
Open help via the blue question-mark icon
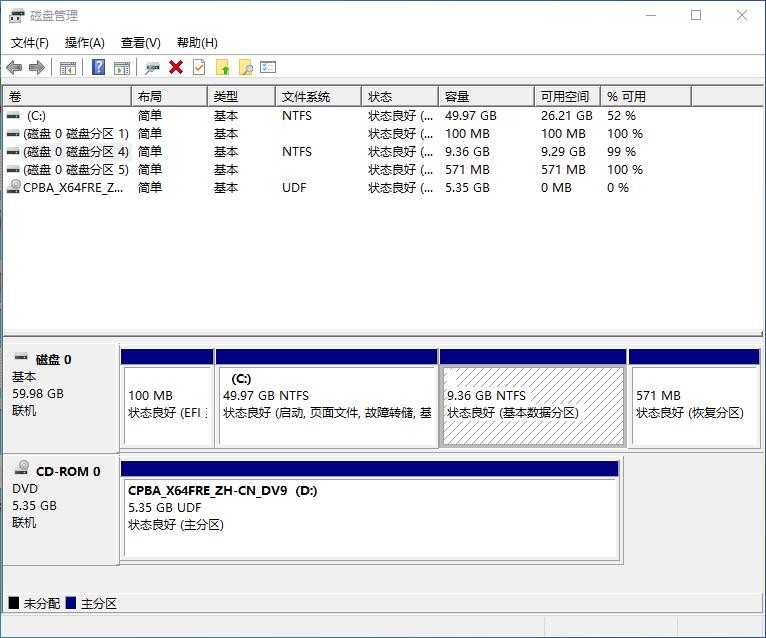point(98,67)
